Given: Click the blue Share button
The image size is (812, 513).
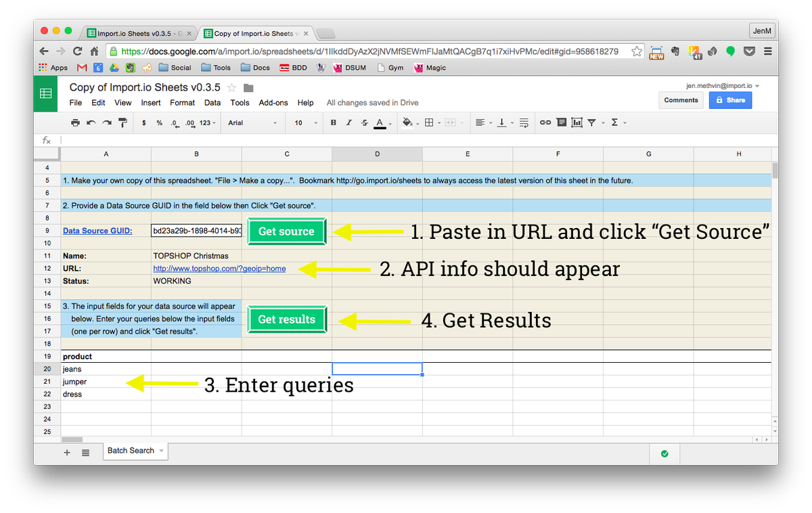Looking at the screenshot, I should pyautogui.click(x=730, y=100).
